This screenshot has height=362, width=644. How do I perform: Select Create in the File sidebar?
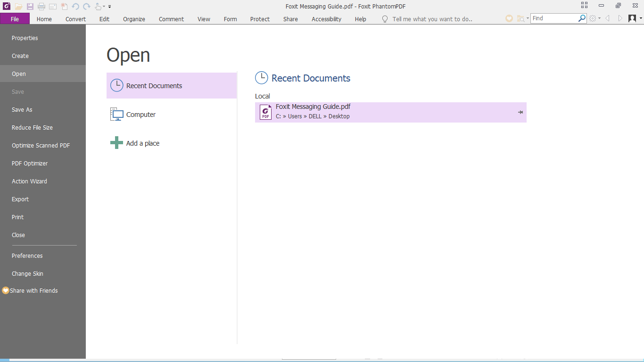pos(43,56)
